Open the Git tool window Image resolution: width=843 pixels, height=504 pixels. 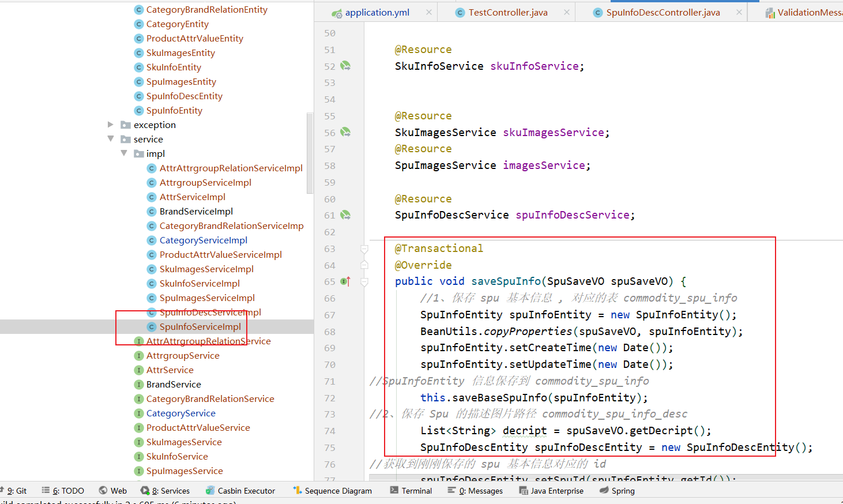point(14,491)
